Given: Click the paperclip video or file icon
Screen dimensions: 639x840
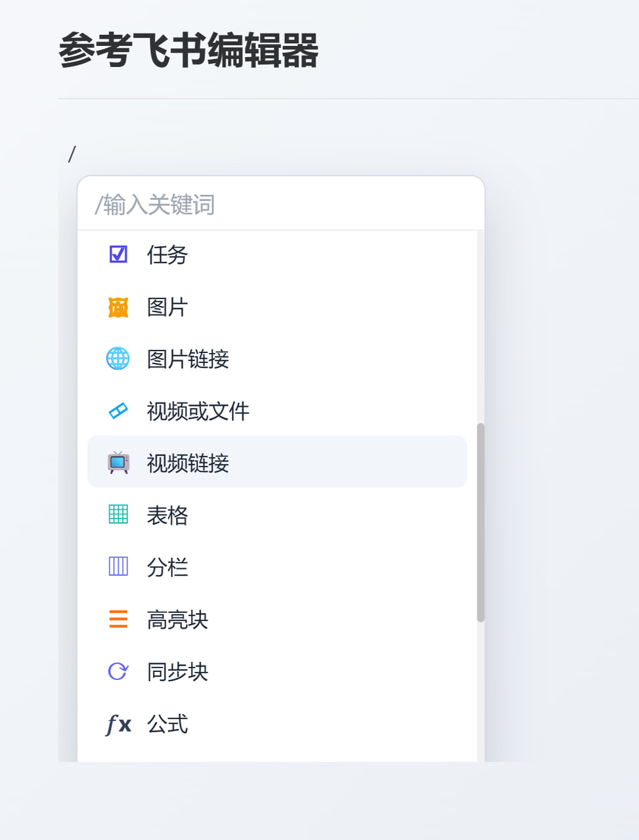Looking at the screenshot, I should pos(118,411).
